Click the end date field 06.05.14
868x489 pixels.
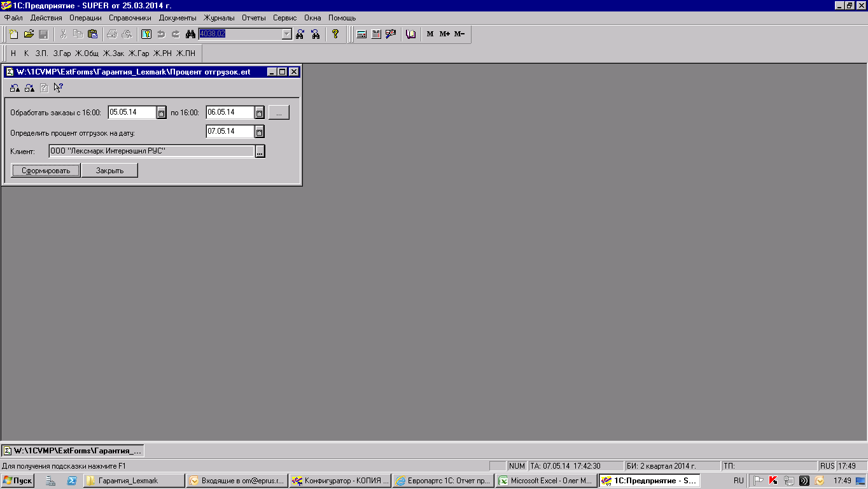click(229, 112)
